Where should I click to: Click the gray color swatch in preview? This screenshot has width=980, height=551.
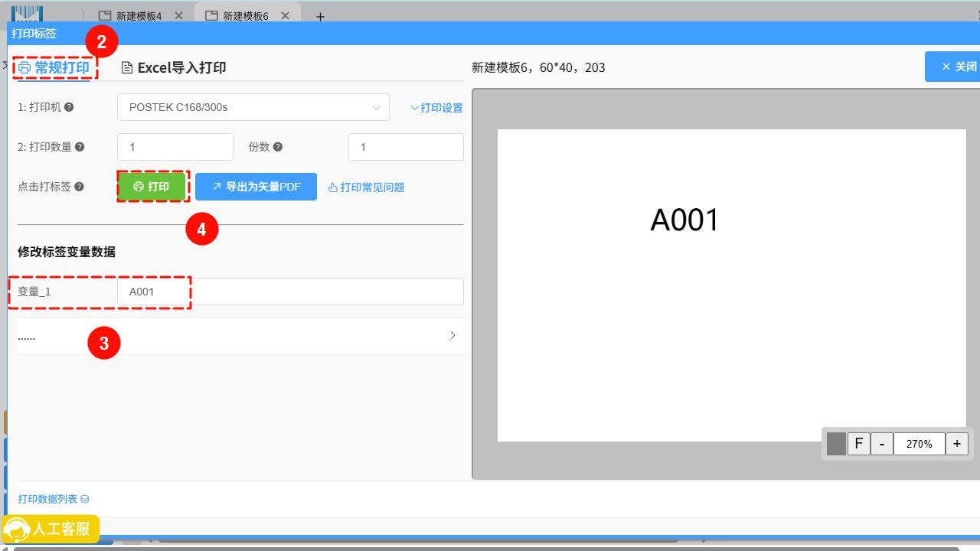tap(836, 444)
